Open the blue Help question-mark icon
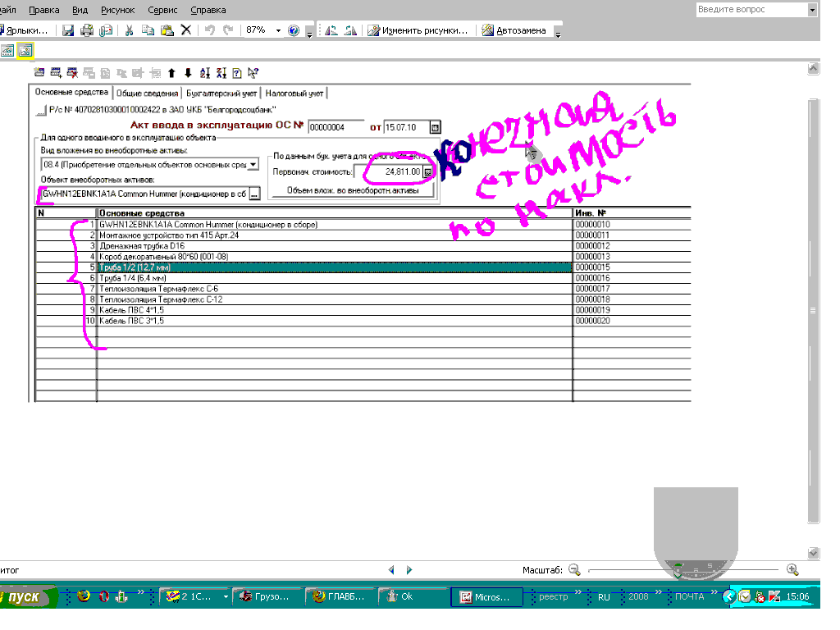 (293, 30)
